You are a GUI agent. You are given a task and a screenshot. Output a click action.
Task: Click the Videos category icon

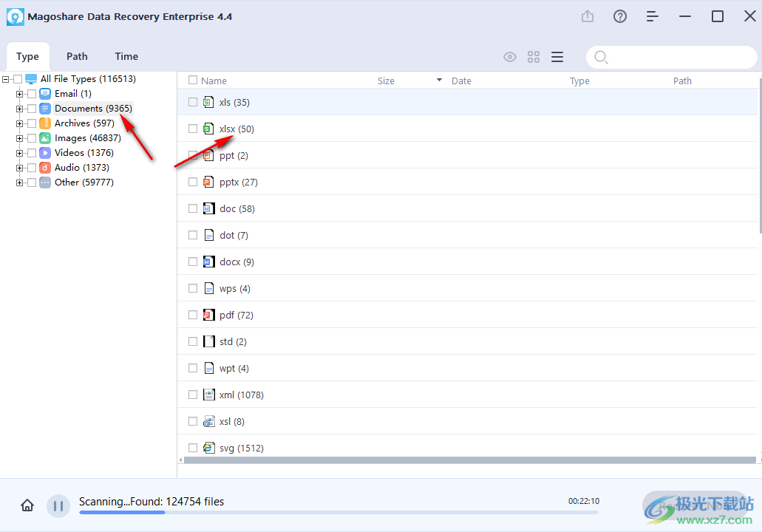point(45,153)
